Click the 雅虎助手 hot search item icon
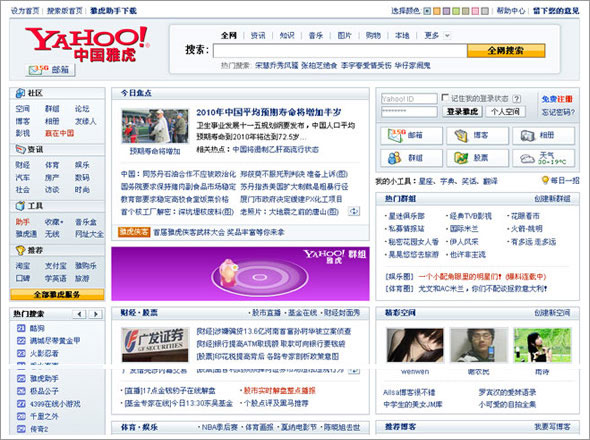The height and width of the screenshot is (440, 590). tap(21, 379)
